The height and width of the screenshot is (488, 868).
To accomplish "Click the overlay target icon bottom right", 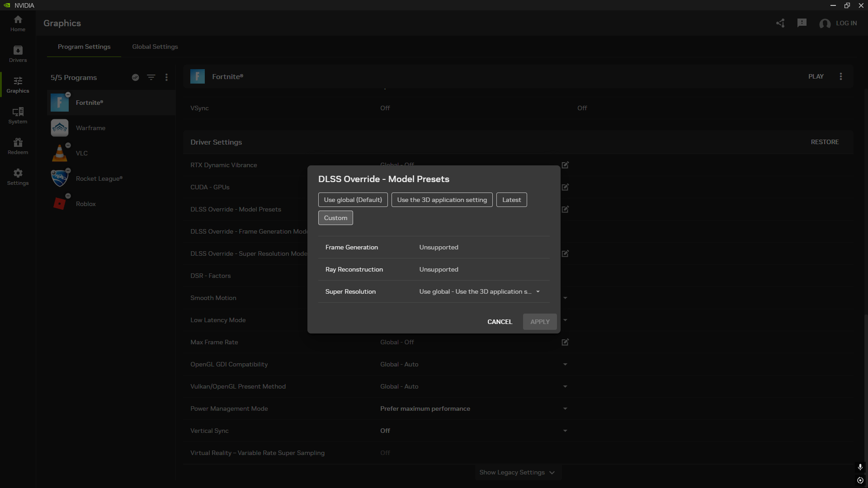I will (x=860, y=480).
